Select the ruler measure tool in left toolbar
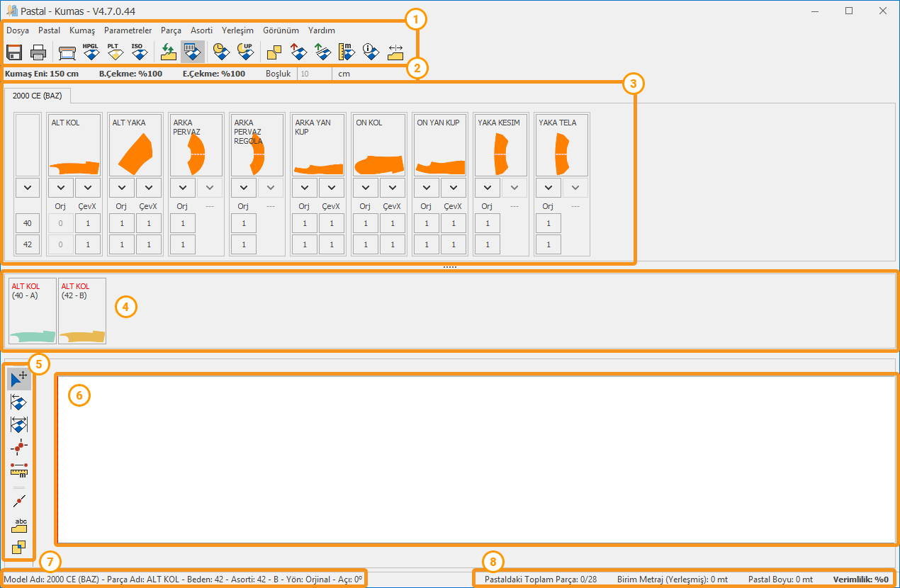The height and width of the screenshot is (588, 900). [19, 469]
